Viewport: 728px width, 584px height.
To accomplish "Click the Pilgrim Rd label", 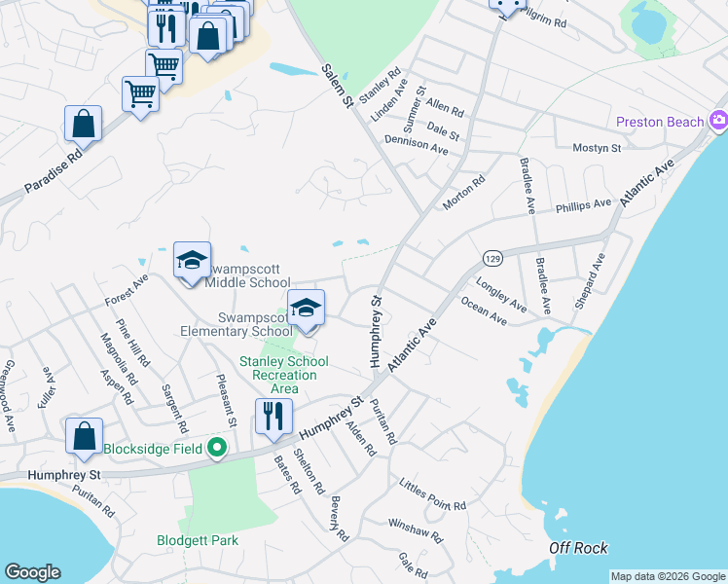I will click(545, 18).
